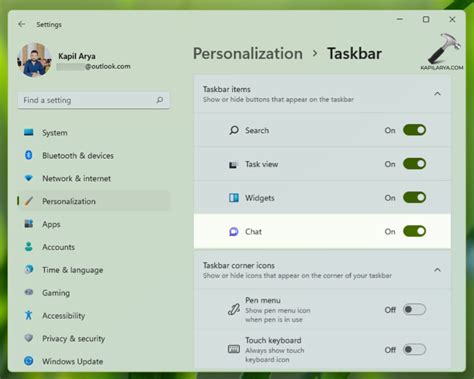Open Privacy & security
The image size is (474, 379).
[93, 338]
